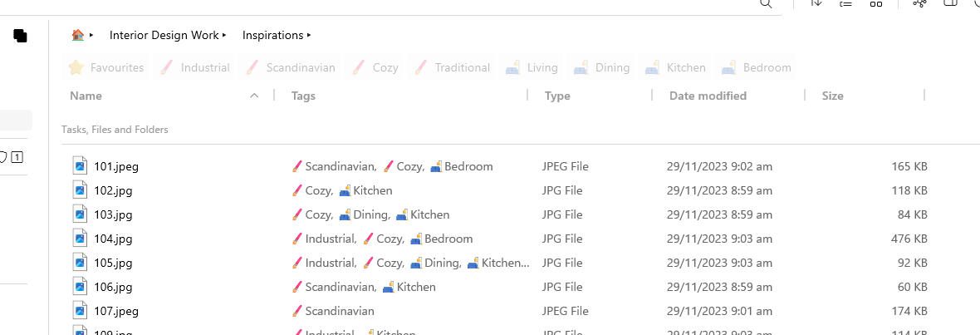This screenshot has height=335, width=980.
Task: Click the 101.jpeg file icon
Action: coord(80,166)
